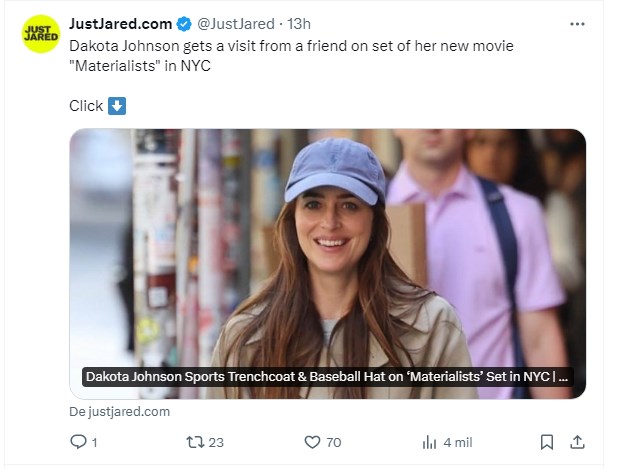620x468 pixels.
Task: Share the post via upload arrow icon
Action: tap(577, 442)
